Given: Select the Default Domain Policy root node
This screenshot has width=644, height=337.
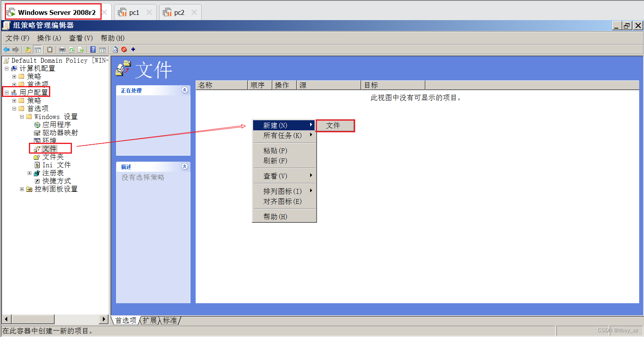Looking at the screenshot, I should pos(60,60).
